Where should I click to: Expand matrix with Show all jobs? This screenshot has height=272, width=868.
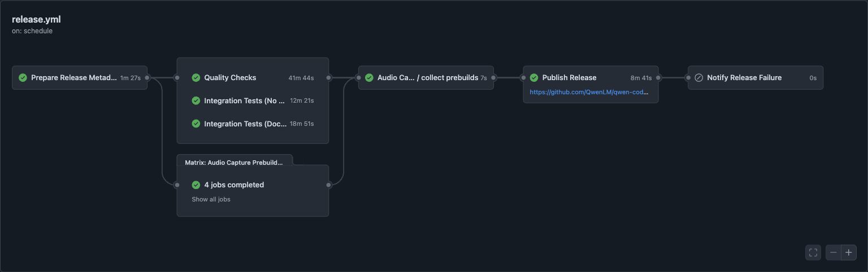click(x=211, y=199)
